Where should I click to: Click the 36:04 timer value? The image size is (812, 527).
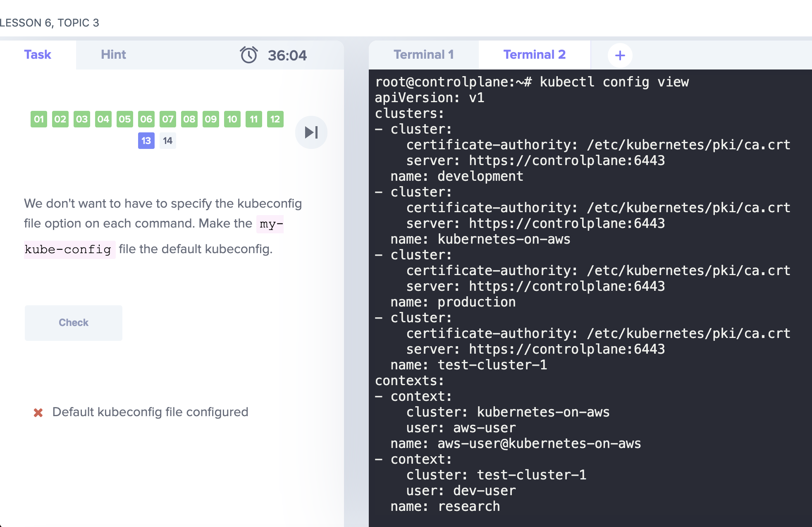[287, 55]
